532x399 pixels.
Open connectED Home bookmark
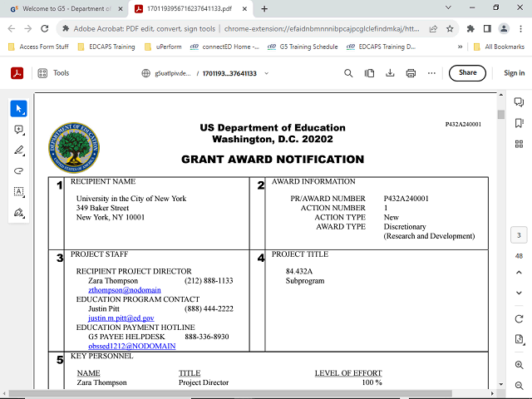224,47
